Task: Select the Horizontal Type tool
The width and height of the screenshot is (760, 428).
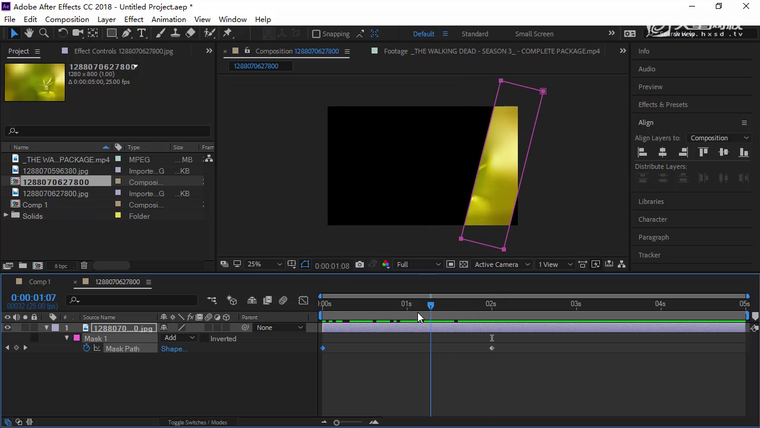Action: coord(142,33)
